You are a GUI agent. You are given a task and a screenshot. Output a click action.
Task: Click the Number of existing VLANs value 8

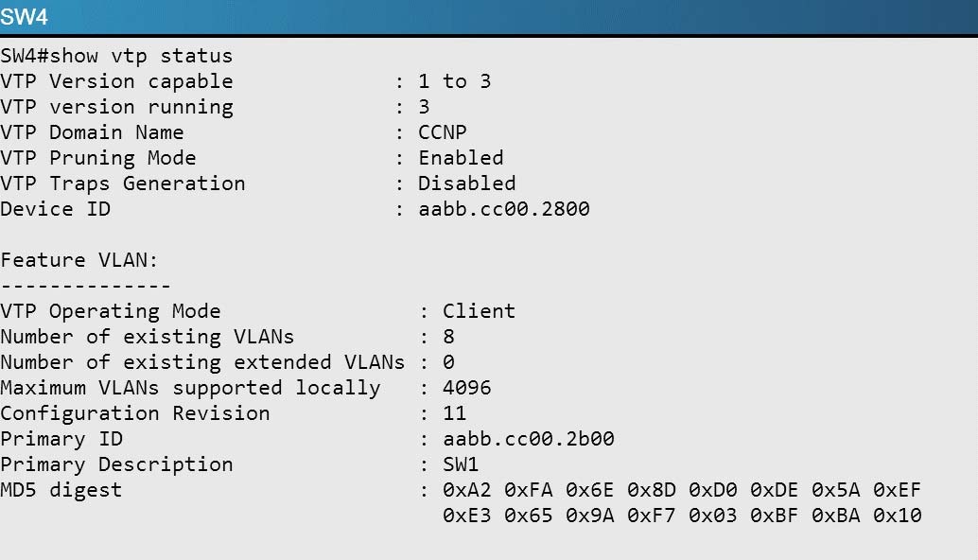pyautogui.click(x=448, y=337)
